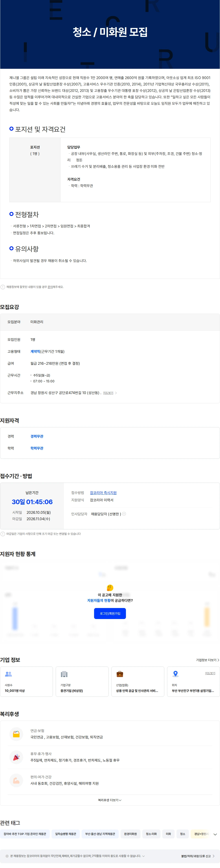Click 10,001명 이상 employee count
Viewport: 220px width, 868px height.
coord(14,691)
